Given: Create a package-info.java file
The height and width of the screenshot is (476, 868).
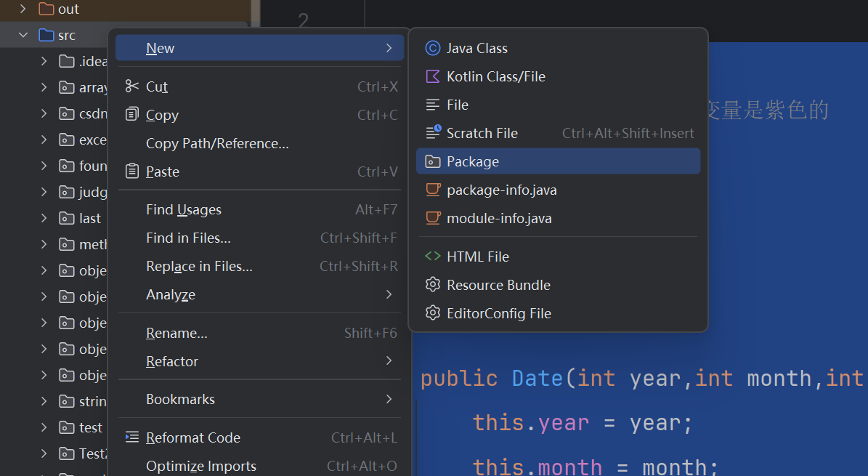Looking at the screenshot, I should tap(558, 190).
